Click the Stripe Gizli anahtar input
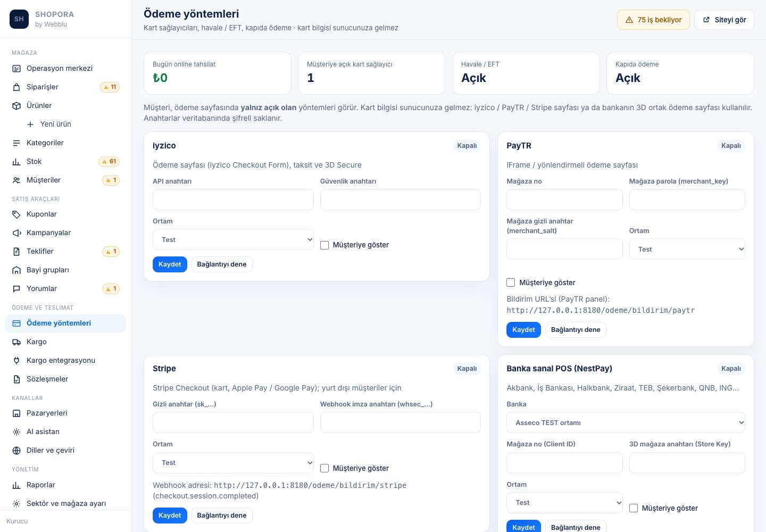The height and width of the screenshot is (532, 766). click(233, 422)
